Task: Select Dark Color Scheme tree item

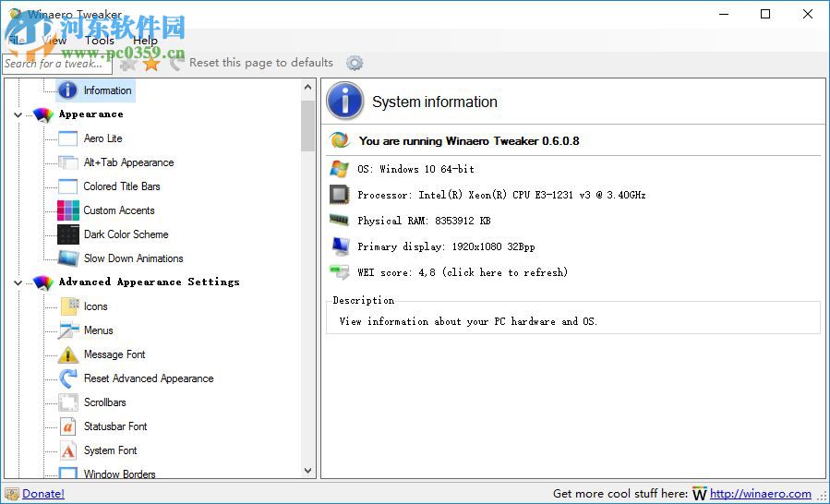Action: [126, 234]
